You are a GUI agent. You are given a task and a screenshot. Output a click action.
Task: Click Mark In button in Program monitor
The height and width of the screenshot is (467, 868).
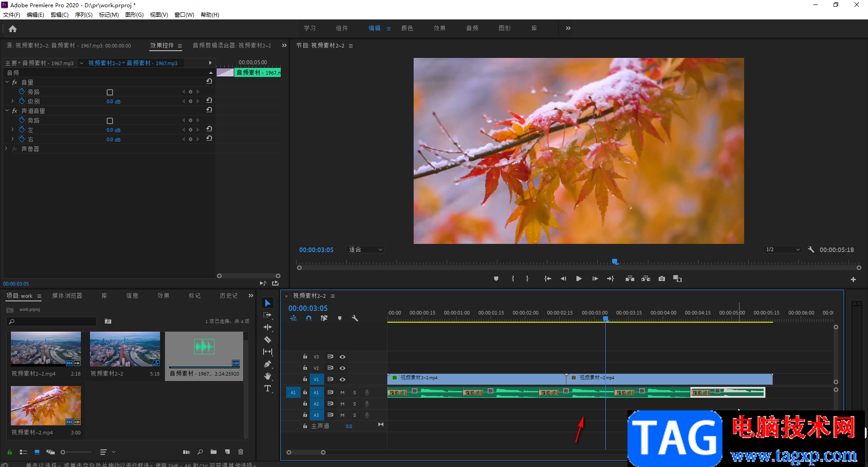pyautogui.click(x=513, y=279)
